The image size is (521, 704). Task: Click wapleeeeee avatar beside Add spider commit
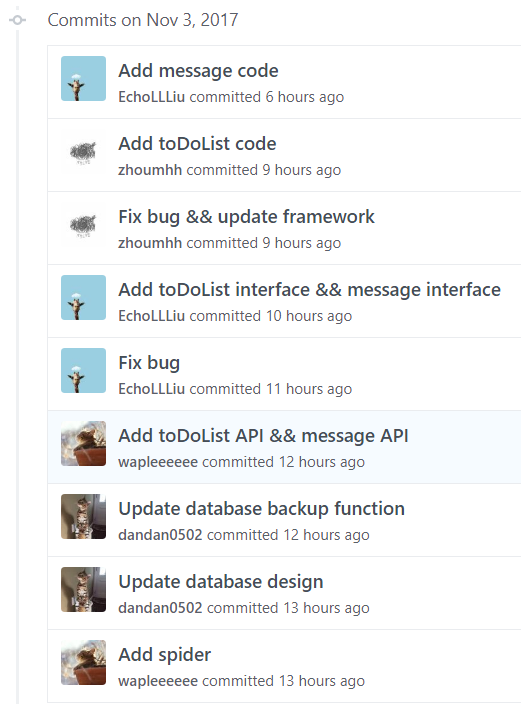pos(84,662)
